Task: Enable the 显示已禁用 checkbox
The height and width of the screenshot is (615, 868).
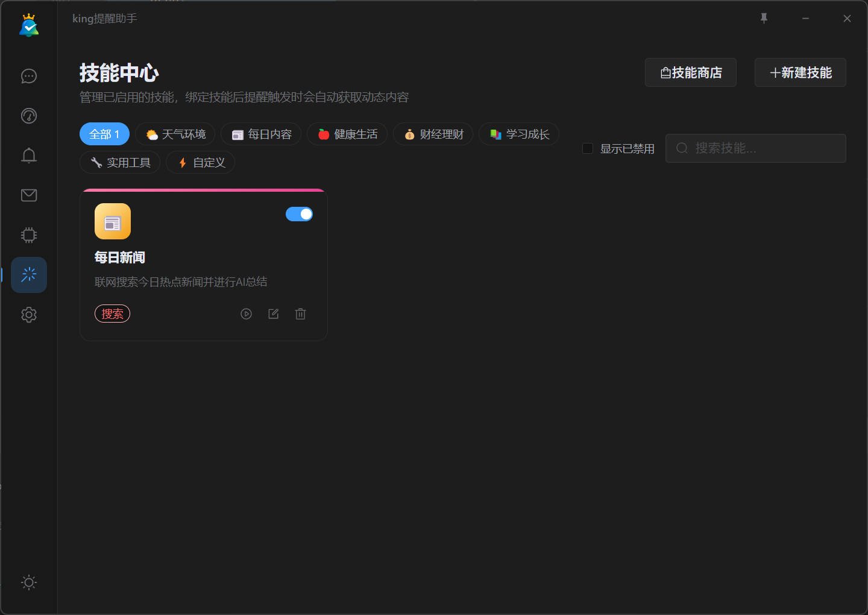Action: [587, 148]
